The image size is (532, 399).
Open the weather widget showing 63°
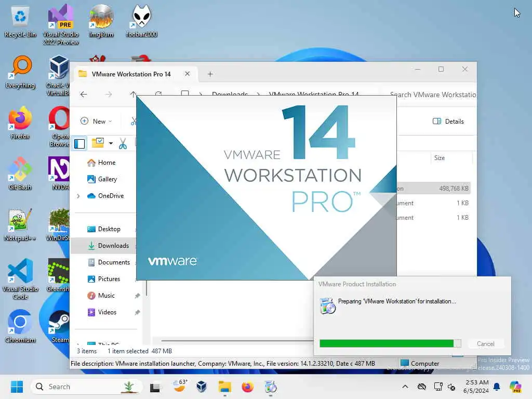coord(180,387)
